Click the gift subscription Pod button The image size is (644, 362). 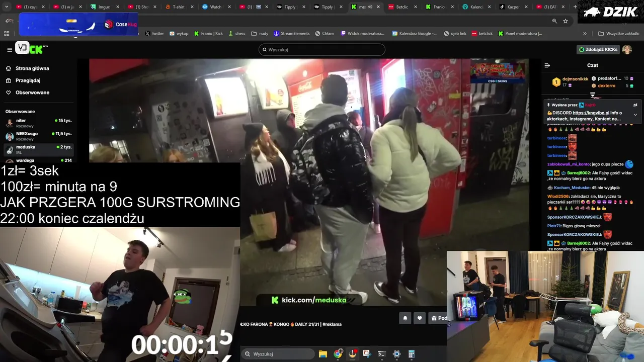point(438,318)
